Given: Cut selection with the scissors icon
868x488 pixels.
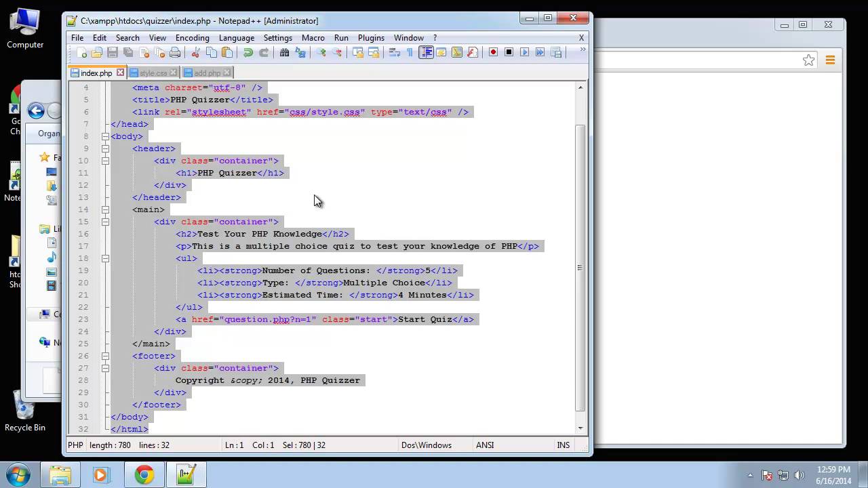Looking at the screenshot, I should (196, 52).
